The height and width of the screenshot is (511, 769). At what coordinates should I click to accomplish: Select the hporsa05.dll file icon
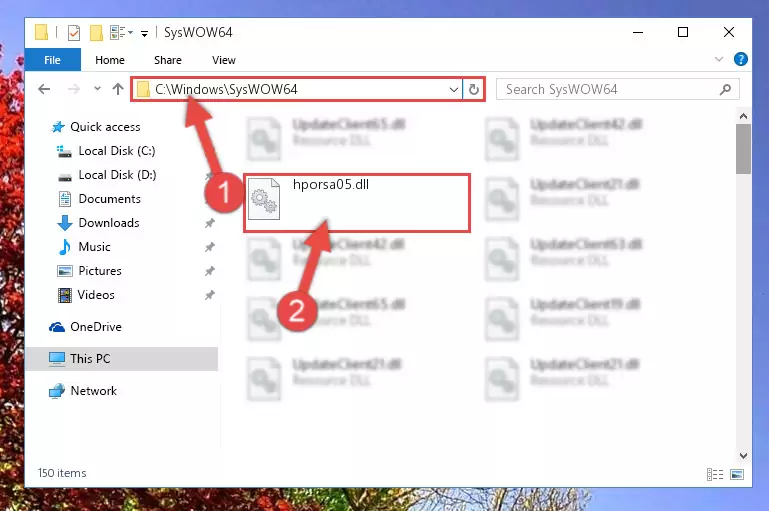tap(264, 199)
